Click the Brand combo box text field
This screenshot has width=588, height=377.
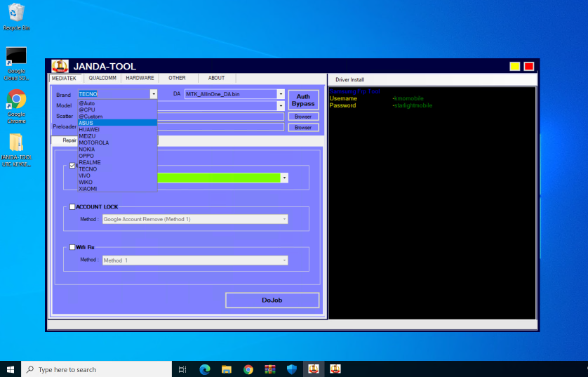(114, 94)
